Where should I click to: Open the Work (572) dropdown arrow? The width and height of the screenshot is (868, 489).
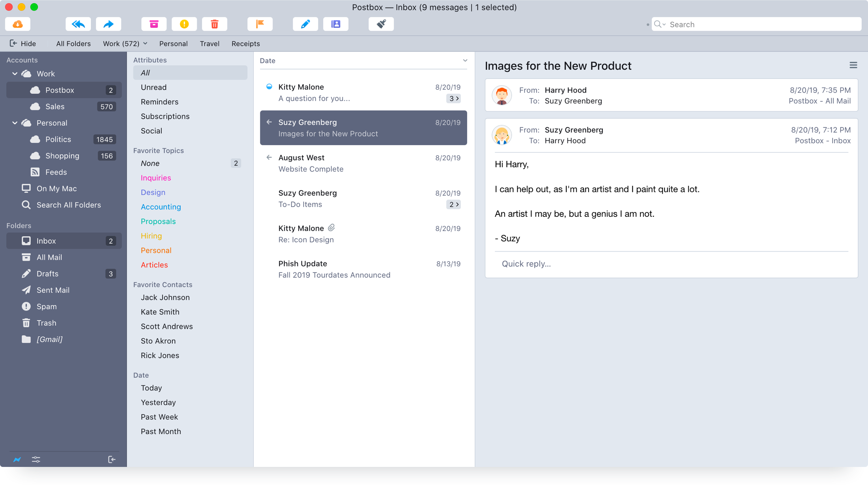tap(146, 43)
